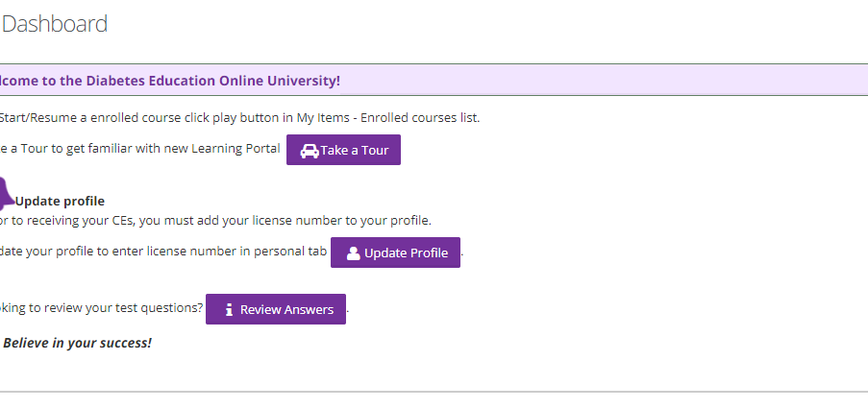Image resolution: width=868 pixels, height=409 pixels.
Task: Click the 'license number in personal tab' text
Action: [238, 253]
